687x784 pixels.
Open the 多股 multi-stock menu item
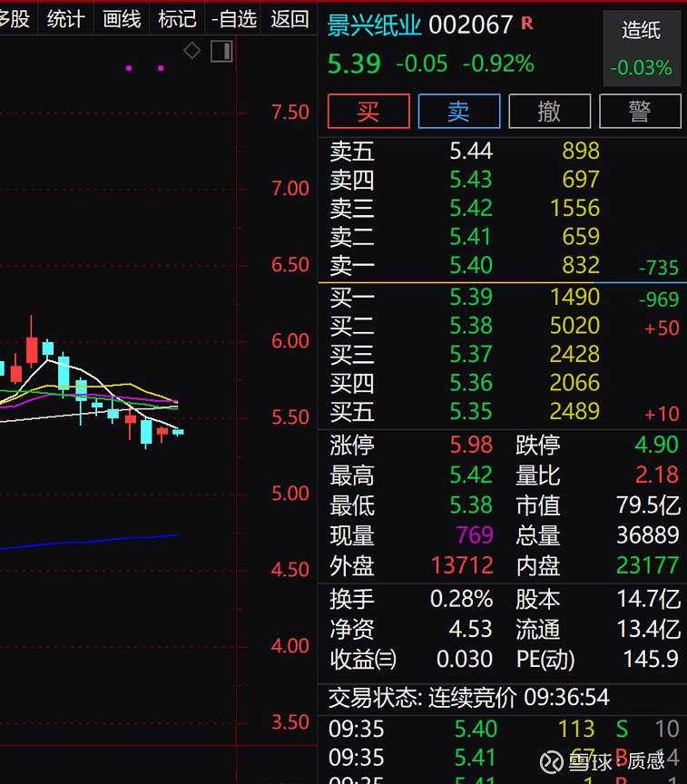pyautogui.click(x=15, y=19)
